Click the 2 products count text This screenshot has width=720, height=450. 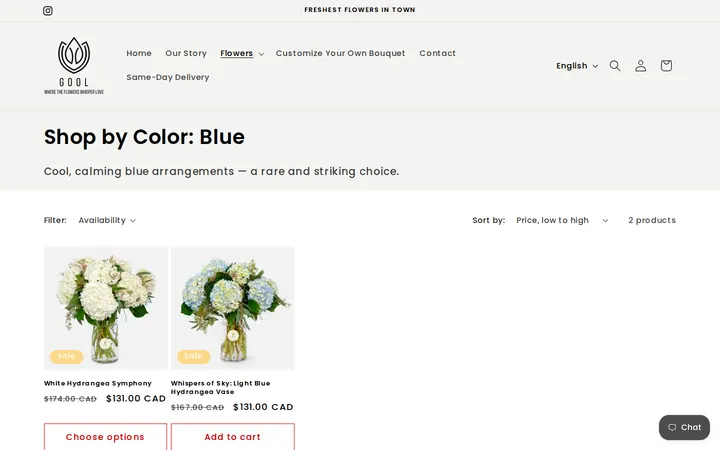[x=652, y=220]
